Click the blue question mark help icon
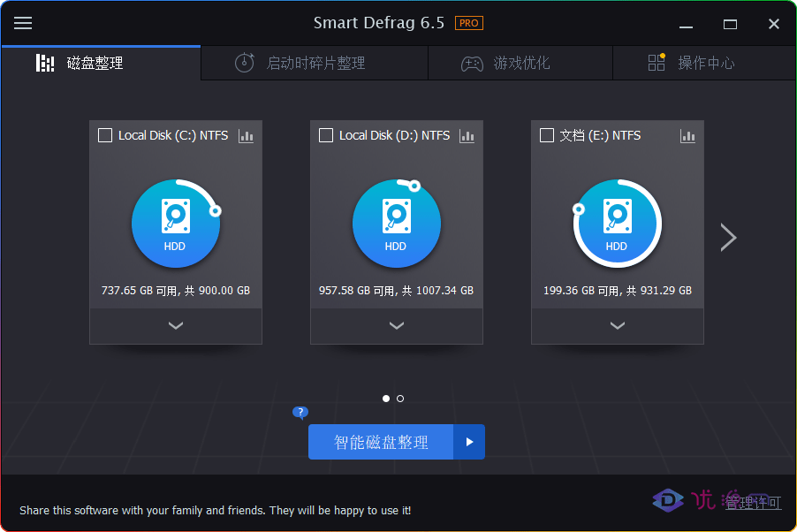The image size is (797, 532). tap(300, 412)
